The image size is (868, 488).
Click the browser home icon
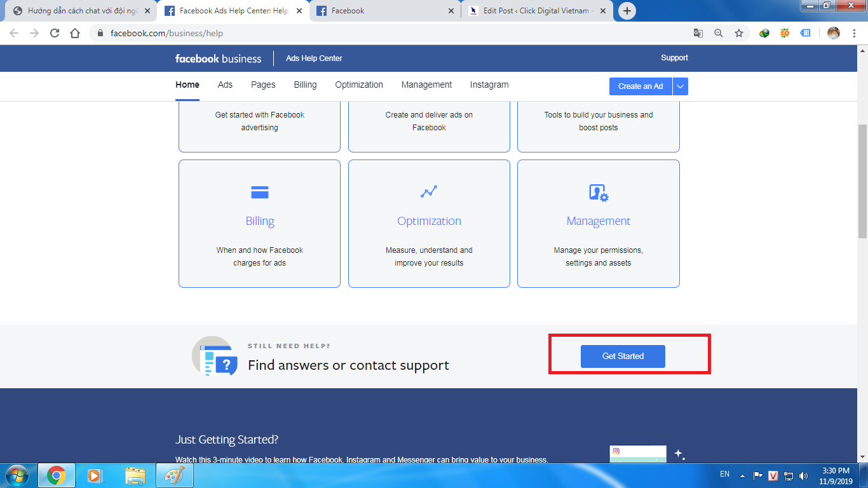(75, 33)
